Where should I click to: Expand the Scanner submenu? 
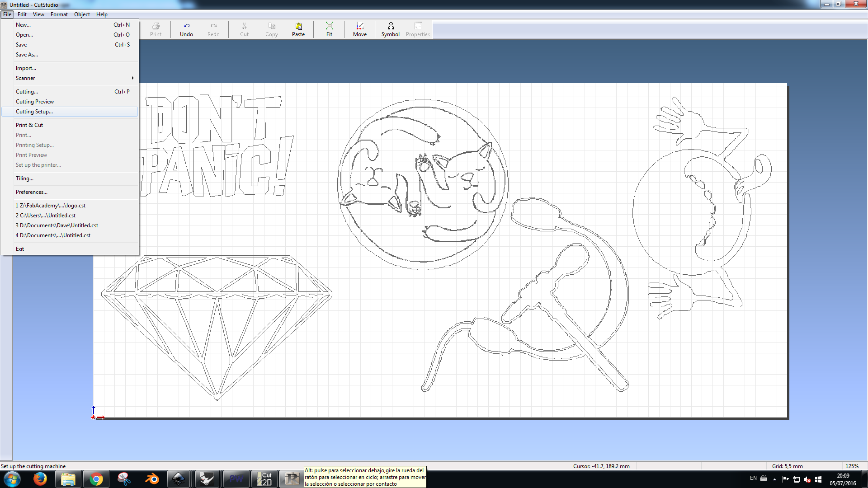pyautogui.click(x=70, y=78)
